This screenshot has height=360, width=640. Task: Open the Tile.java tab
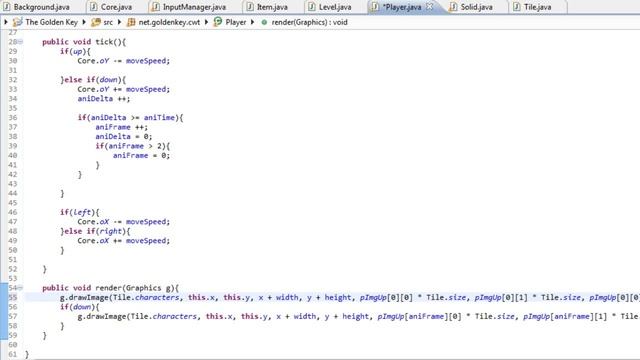(538, 7)
